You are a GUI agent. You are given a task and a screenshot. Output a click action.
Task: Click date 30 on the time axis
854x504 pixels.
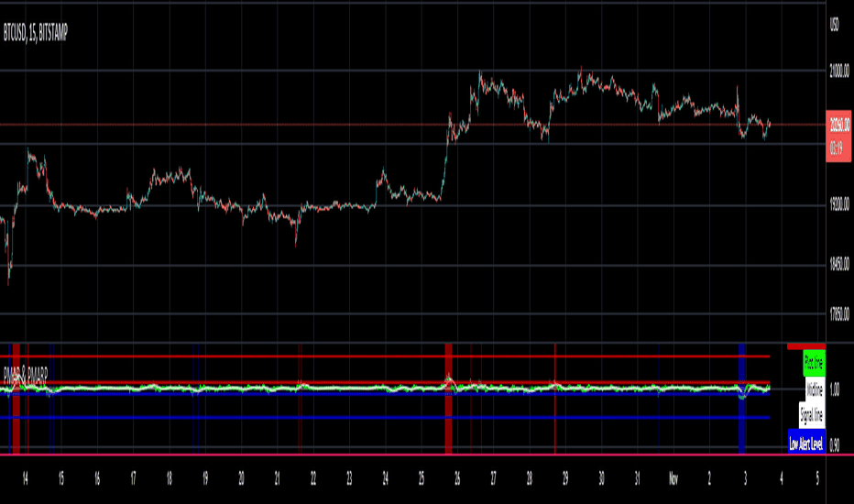pyautogui.click(x=601, y=478)
